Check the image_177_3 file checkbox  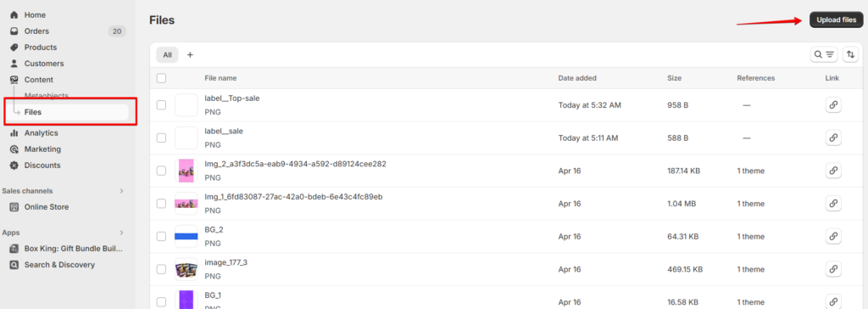161,269
